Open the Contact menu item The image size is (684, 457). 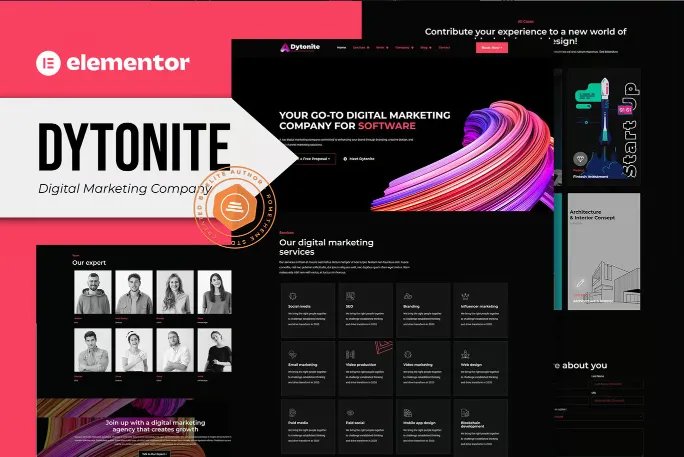pyautogui.click(x=444, y=47)
